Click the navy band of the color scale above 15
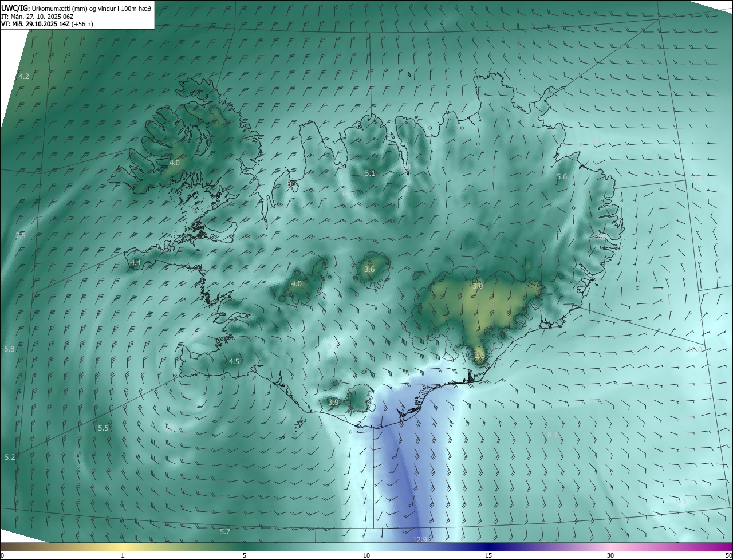733x560 pixels. coord(488,547)
